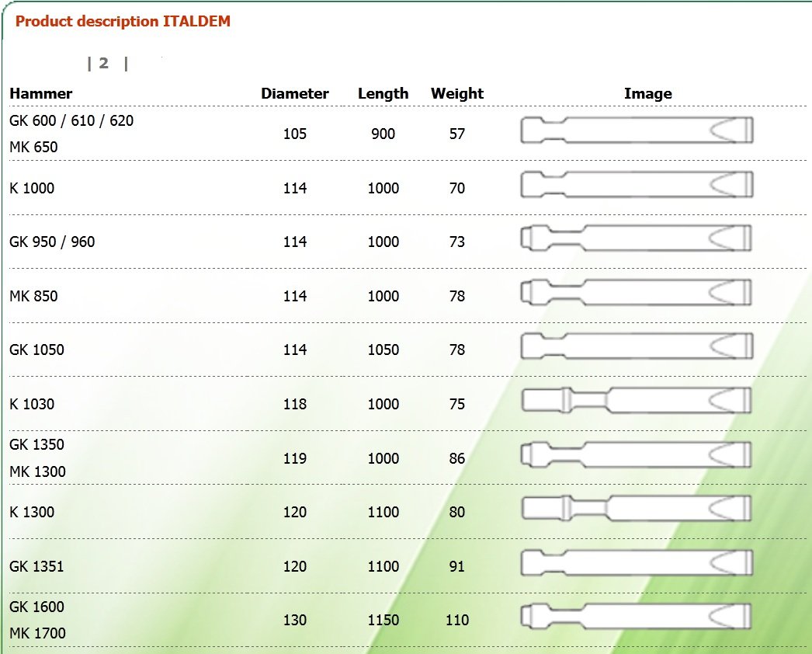Click the Length column header

(x=383, y=94)
